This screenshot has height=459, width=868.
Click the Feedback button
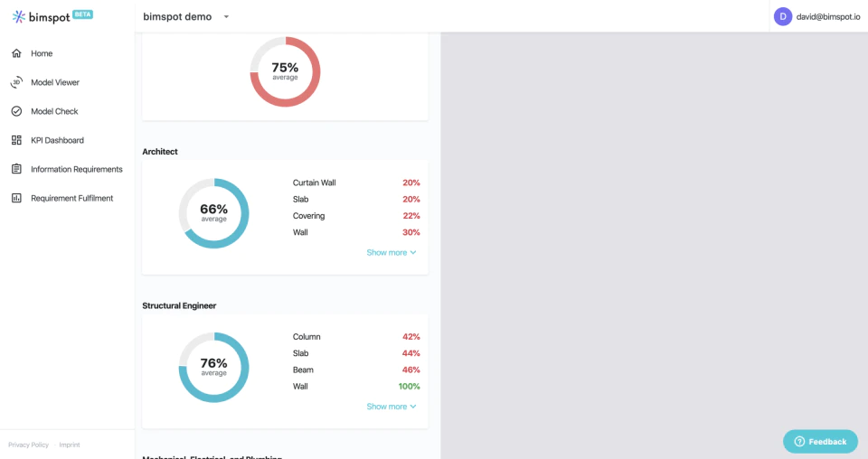click(x=820, y=441)
